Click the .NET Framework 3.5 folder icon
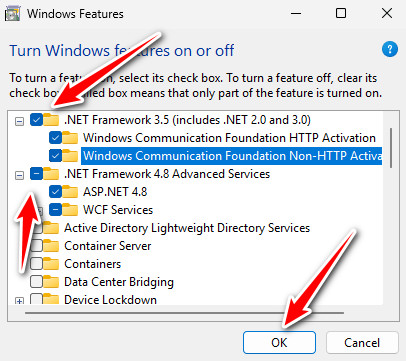 coord(51,119)
